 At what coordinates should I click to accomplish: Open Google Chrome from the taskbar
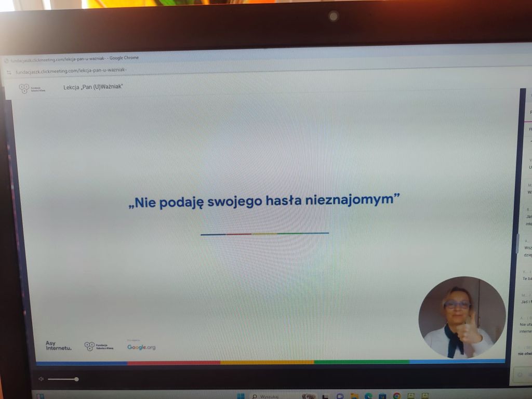[x=397, y=396]
